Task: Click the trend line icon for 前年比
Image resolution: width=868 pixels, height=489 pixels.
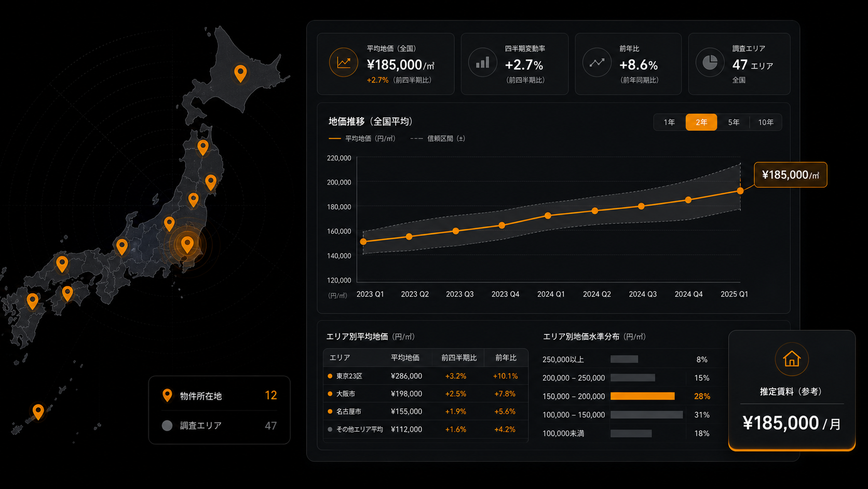Action: (597, 62)
